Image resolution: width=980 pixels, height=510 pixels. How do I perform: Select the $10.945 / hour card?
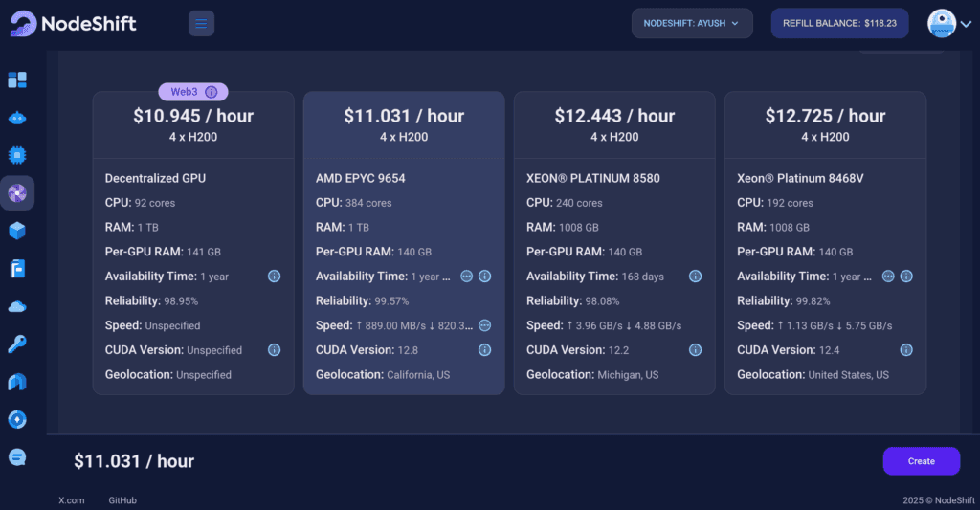point(193,243)
